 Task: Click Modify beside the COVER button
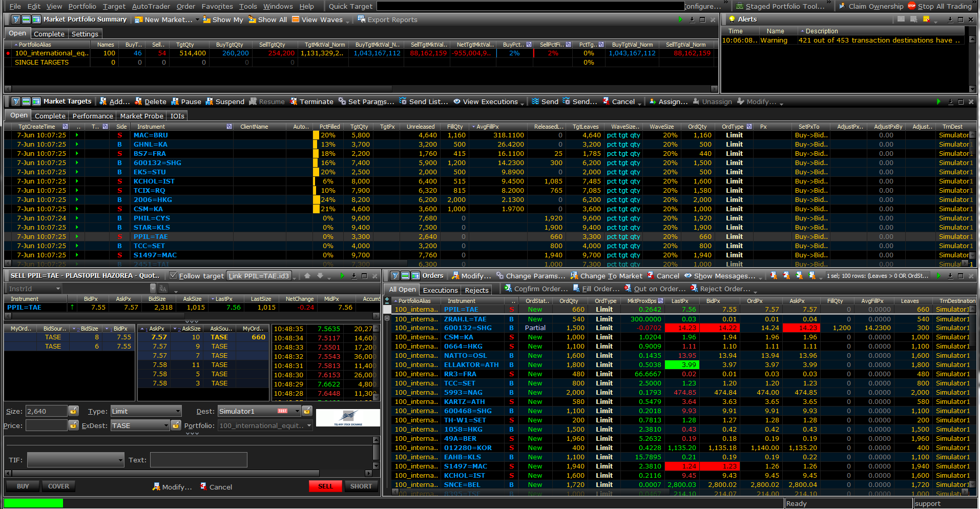coord(172,486)
